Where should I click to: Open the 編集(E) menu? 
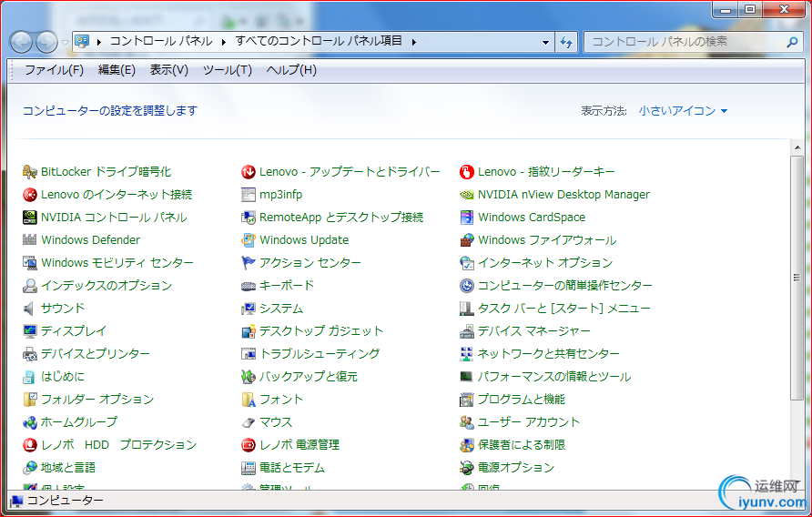pyautogui.click(x=117, y=70)
